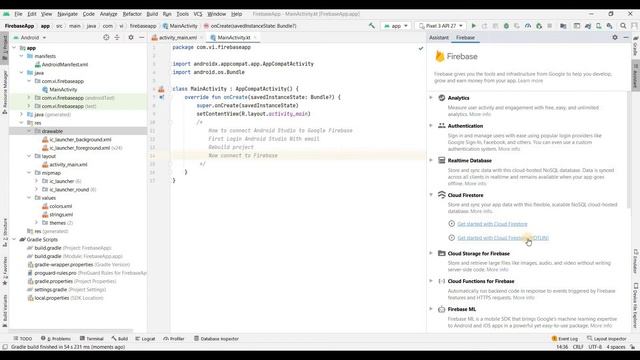The width and height of the screenshot is (640, 360).
Task: Click the Debug app bug icon
Action: [506, 26]
